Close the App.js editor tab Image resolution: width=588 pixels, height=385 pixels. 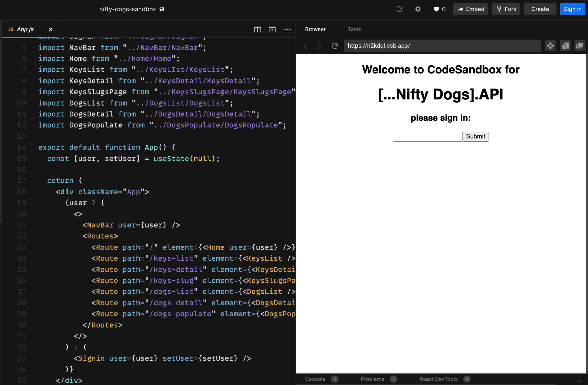pyautogui.click(x=51, y=29)
